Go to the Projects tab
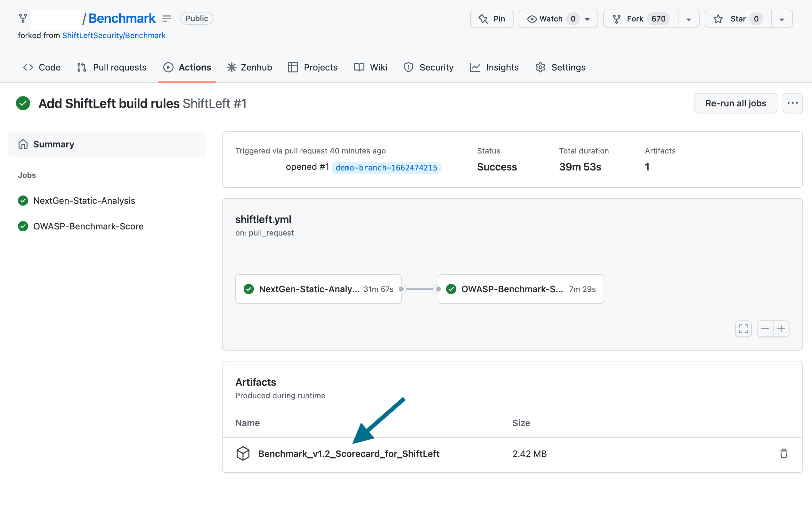This screenshot has width=812, height=521. point(313,67)
